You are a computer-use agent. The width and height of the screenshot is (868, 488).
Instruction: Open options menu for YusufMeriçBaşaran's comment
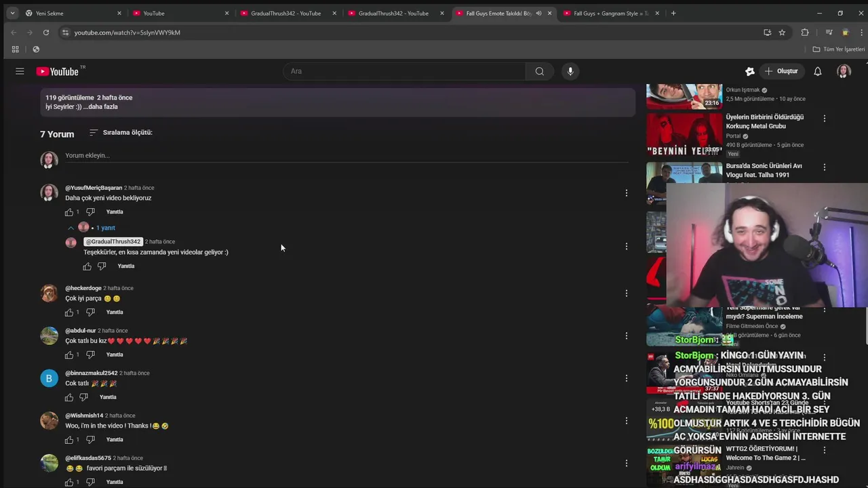627,193
